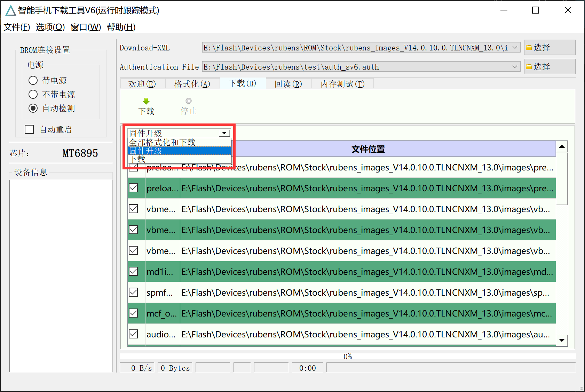Click the 文件位置 column header
This screenshot has height=392, width=585.
[368, 149]
